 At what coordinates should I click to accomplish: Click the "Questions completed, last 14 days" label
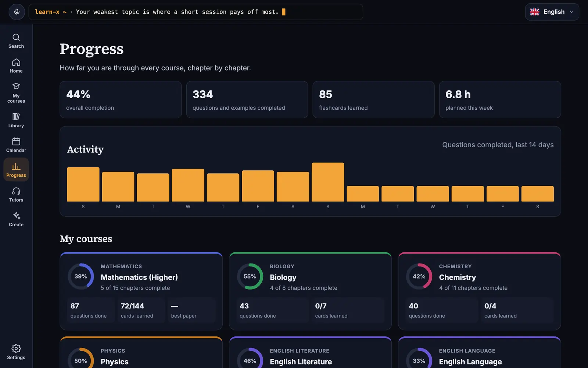pos(498,145)
